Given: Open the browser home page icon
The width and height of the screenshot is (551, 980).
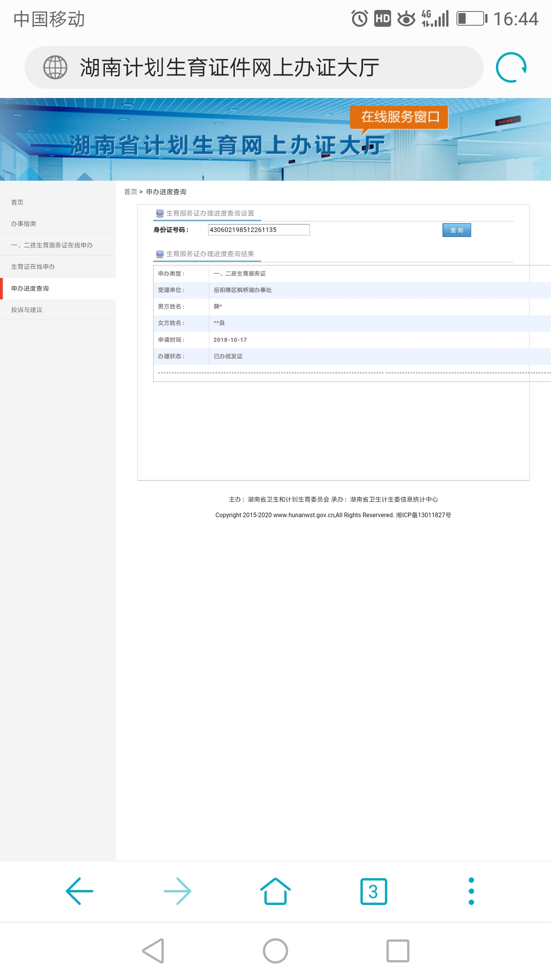Looking at the screenshot, I should (275, 891).
